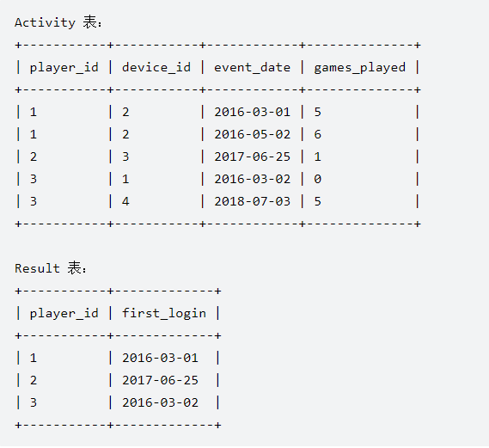Click the 'Activity 表:' heading text

coord(58,22)
